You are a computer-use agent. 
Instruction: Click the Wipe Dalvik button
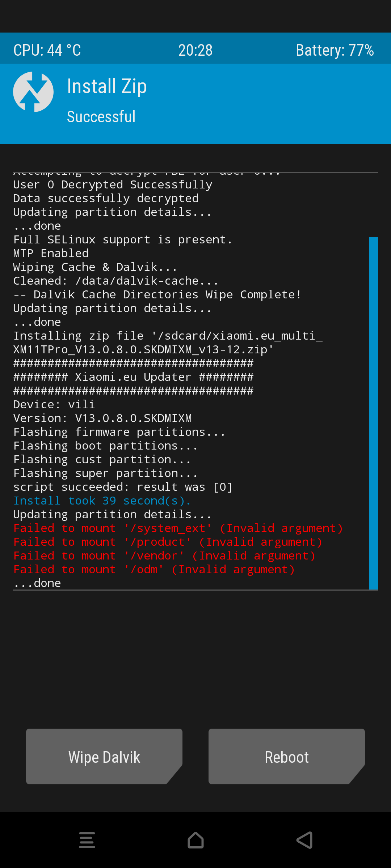coord(104,757)
